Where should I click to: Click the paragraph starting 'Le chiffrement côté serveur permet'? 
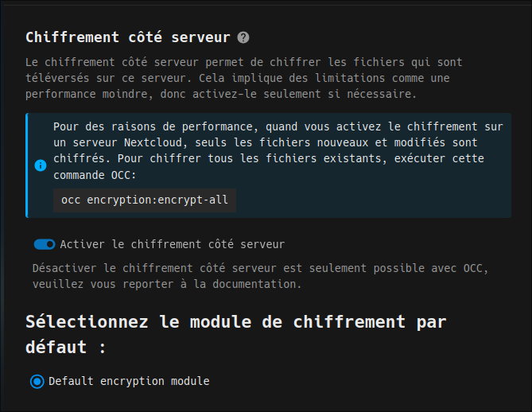(x=243, y=78)
